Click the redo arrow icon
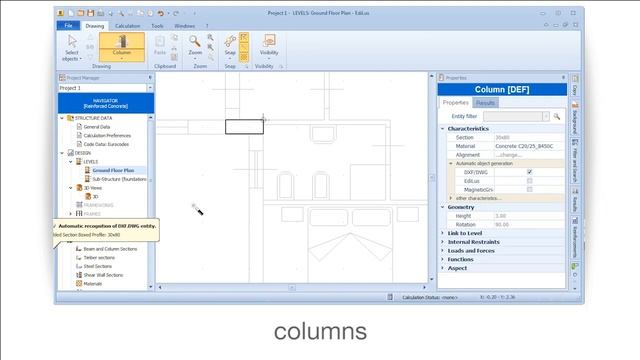This screenshot has width=640, height=360. [176, 13]
